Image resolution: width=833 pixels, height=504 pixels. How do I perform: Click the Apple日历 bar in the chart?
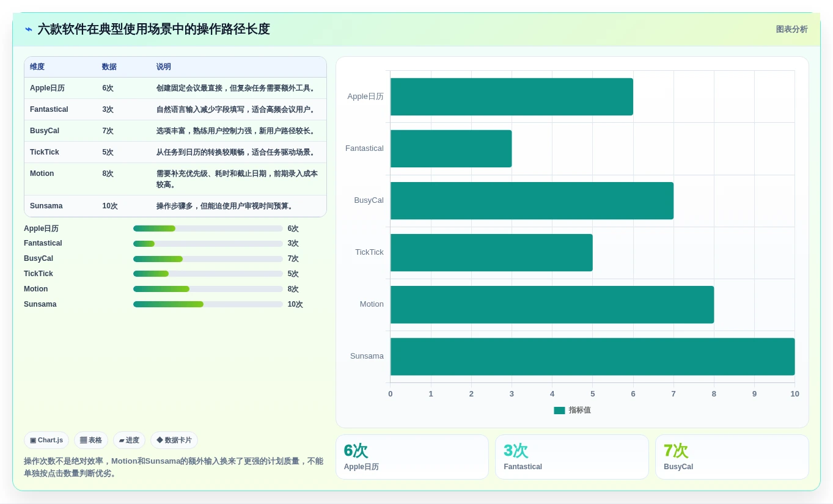(x=512, y=97)
